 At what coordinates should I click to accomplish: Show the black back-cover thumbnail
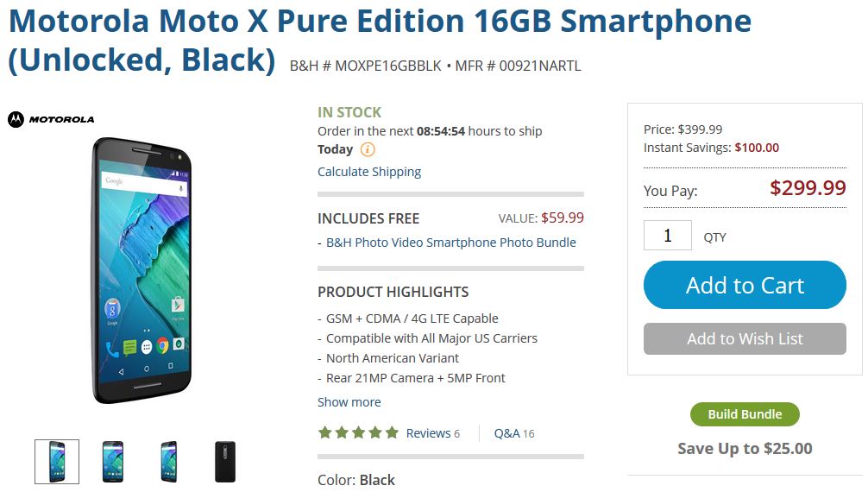[x=224, y=462]
